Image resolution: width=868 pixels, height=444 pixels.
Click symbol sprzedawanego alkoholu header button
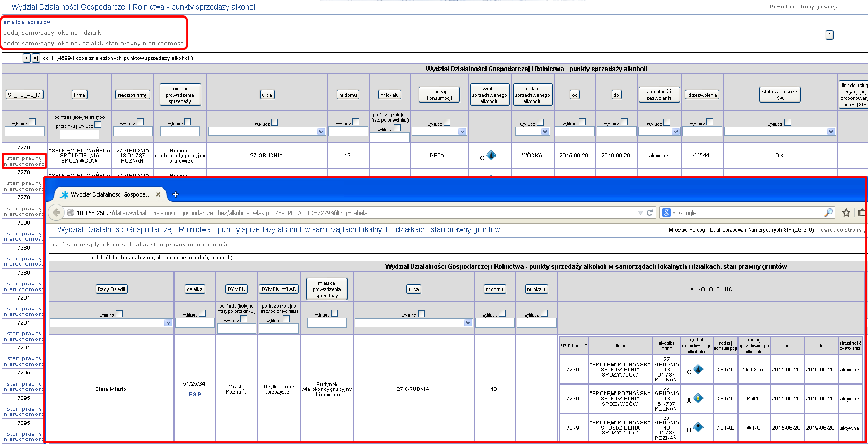(x=490, y=95)
